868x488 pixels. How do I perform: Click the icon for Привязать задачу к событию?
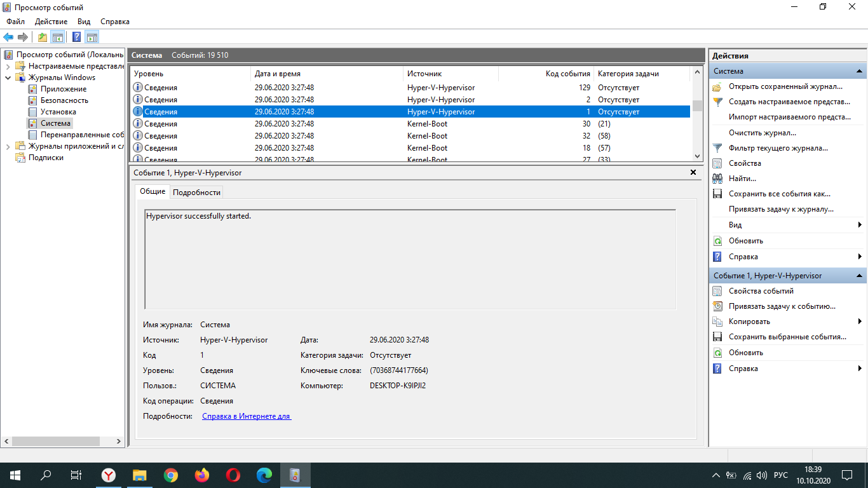(x=717, y=306)
